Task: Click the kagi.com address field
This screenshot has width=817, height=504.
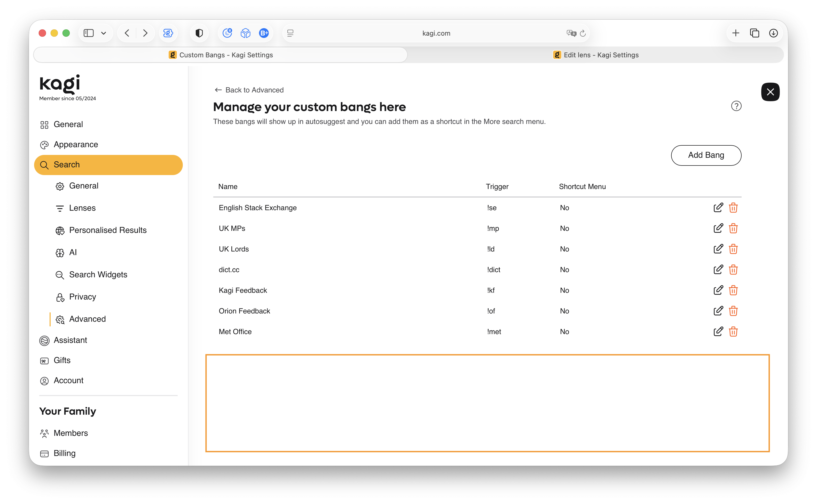Action: click(x=436, y=33)
